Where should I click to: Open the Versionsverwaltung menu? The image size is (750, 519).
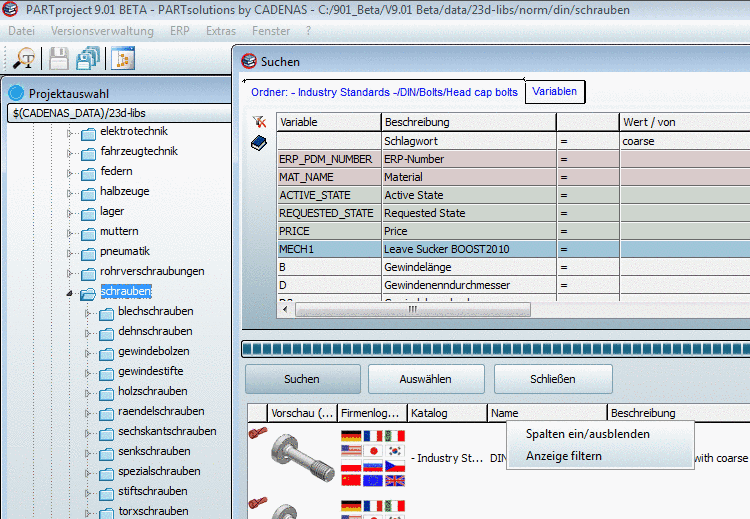click(x=102, y=31)
